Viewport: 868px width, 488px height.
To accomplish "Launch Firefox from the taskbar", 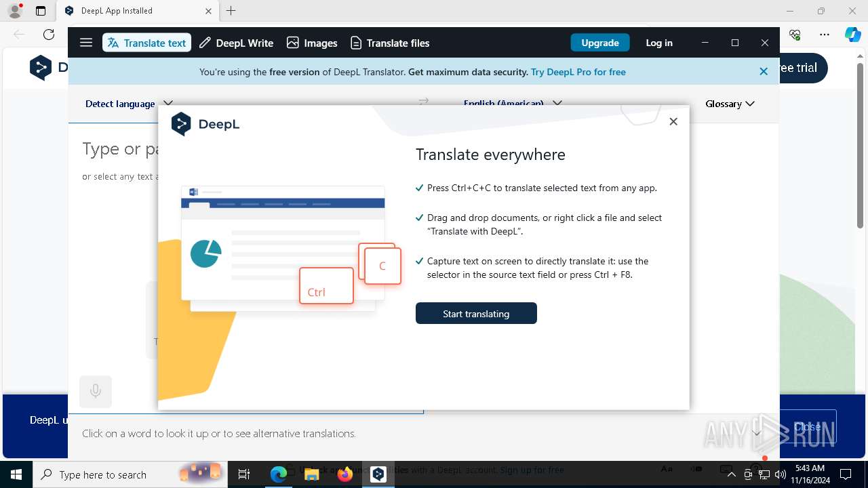I will click(x=345, y=474).
